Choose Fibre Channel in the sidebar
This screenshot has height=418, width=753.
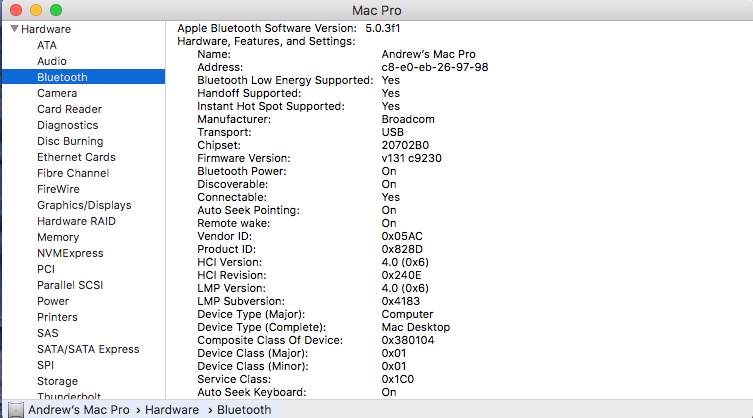73,173
